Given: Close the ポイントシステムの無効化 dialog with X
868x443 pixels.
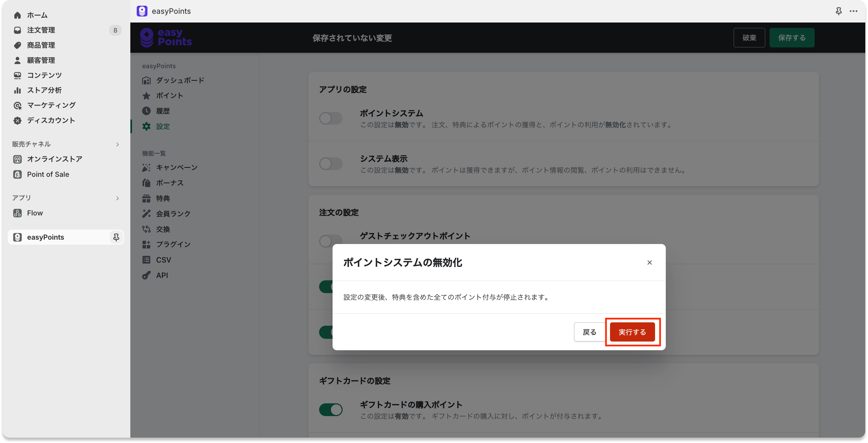Looking at the screenshot, I should click(650, 263).
